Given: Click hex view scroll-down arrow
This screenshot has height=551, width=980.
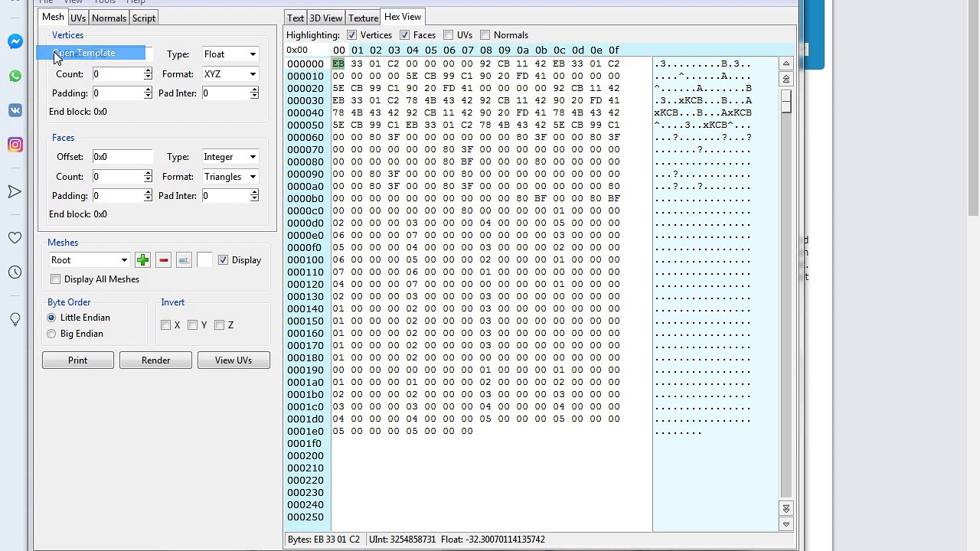Looking at the screenshot, I should (x=786, y=524).
